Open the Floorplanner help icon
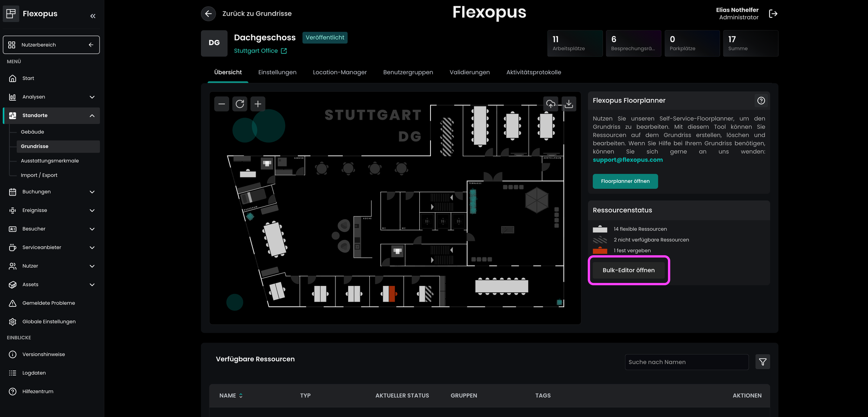This screenshot has width=868, height=417. (761, 101)
